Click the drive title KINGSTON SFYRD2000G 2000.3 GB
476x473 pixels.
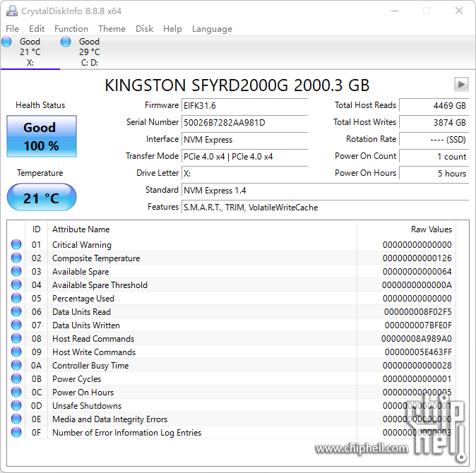pos(237,85)
